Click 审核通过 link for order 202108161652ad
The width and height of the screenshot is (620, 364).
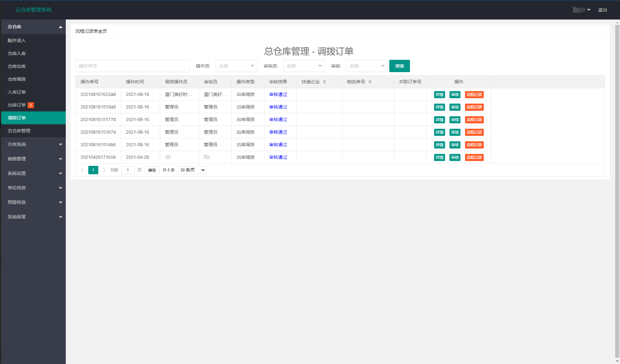click(278, 95)
